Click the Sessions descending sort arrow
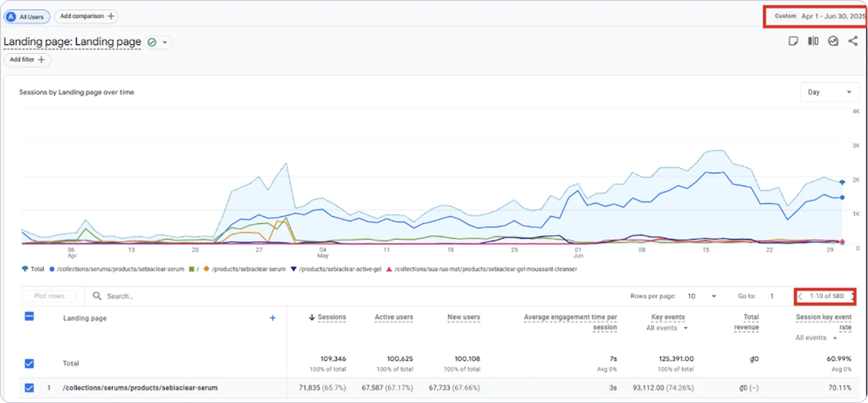The width and height of the screenshot is (868, 403). click(311, 317)
